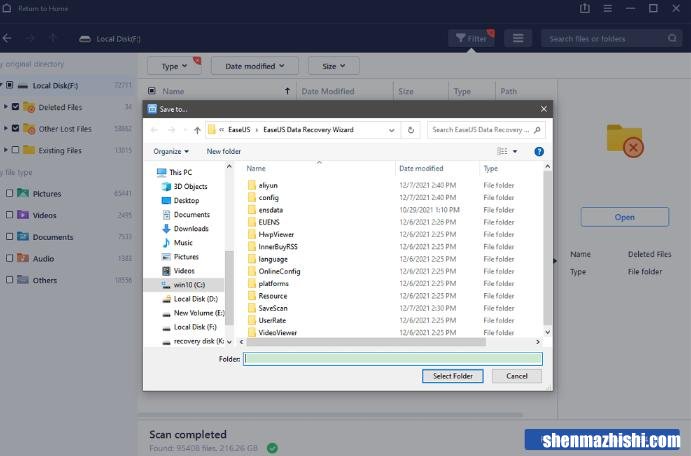Check the Audio file type checkbox
Image resolution: width=691 pixels, height=456 pixels.
click(x=9, y=258)
